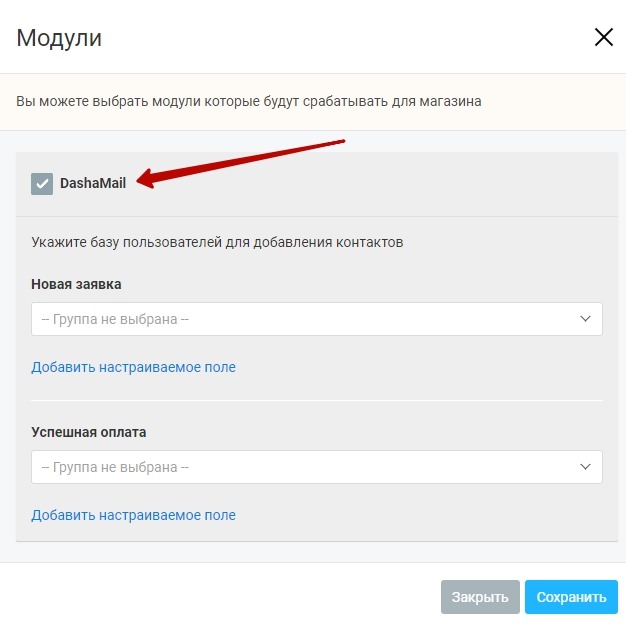
Task: Open the Новая заявка group dropdown
Action: 316,319
